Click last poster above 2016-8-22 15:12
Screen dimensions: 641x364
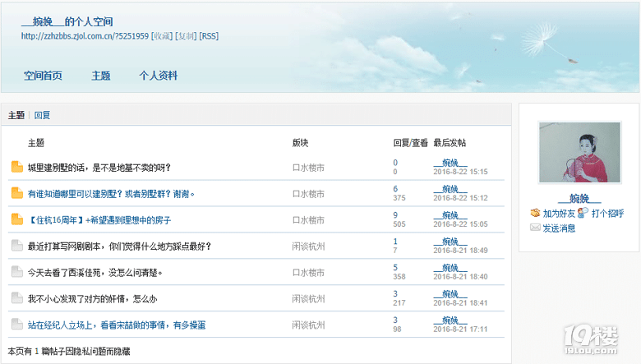(x=450, y=189)
